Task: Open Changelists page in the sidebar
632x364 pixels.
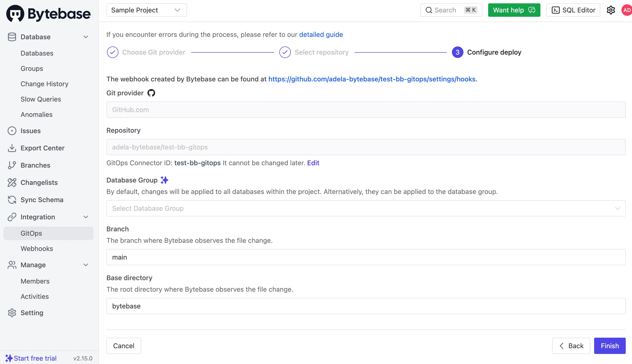Action: click(x=39, y=182)
